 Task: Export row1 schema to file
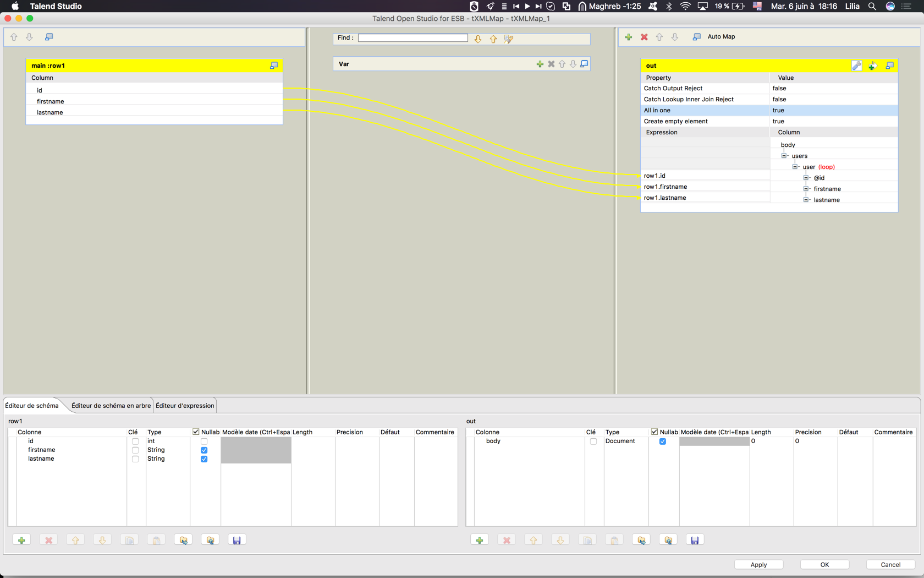(x=210, y=540)
